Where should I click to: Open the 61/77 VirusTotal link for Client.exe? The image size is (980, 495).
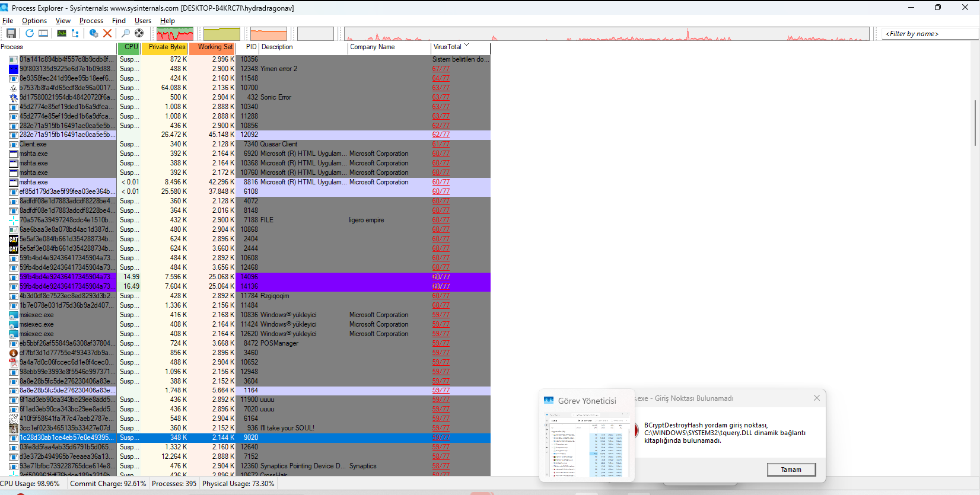(x=441, y=144)
